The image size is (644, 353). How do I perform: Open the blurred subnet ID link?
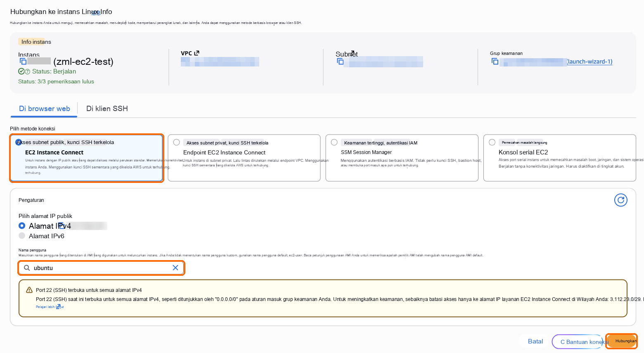tap(384, 62)
